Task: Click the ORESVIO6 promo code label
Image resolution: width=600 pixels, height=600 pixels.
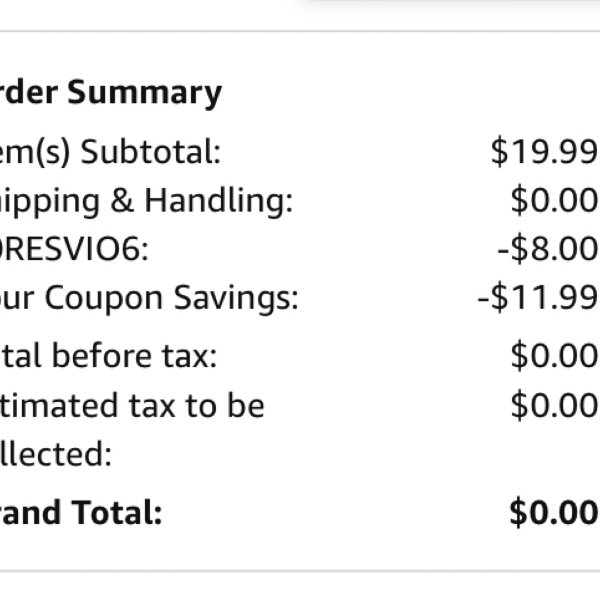Action: [x=74, y=249]
